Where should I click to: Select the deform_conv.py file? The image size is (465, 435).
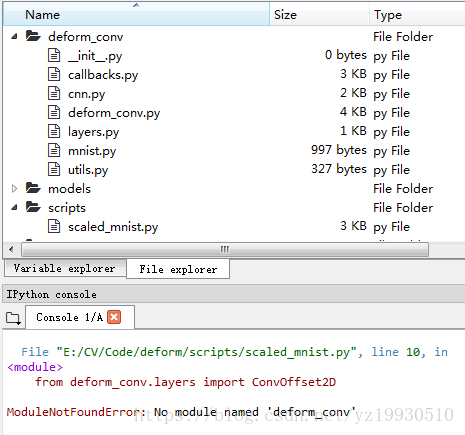pos(114,113)
